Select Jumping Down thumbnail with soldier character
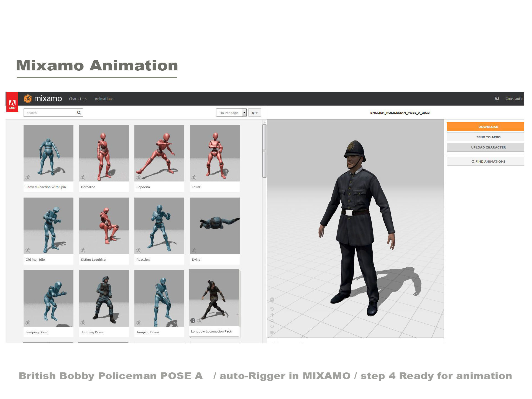Viewport: 532px width, 399px height. (104, 298)
